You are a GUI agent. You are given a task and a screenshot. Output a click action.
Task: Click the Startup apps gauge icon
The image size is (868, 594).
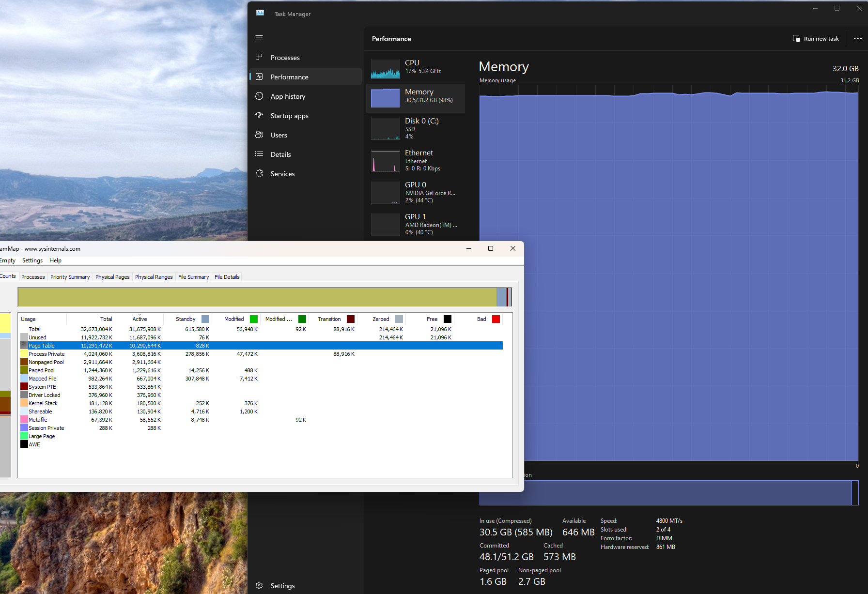259,115
